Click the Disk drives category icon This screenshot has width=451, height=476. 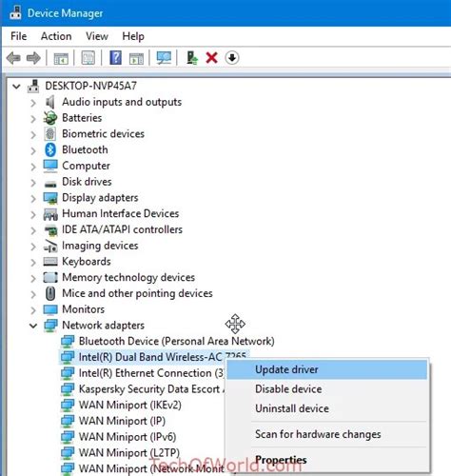[x=50, y=184]
